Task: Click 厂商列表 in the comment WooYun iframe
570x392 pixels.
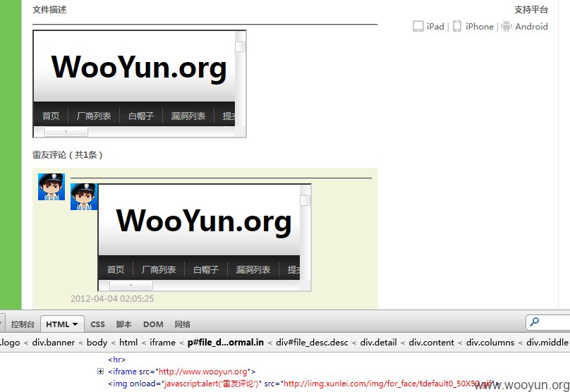Action: tap(159, 269)
